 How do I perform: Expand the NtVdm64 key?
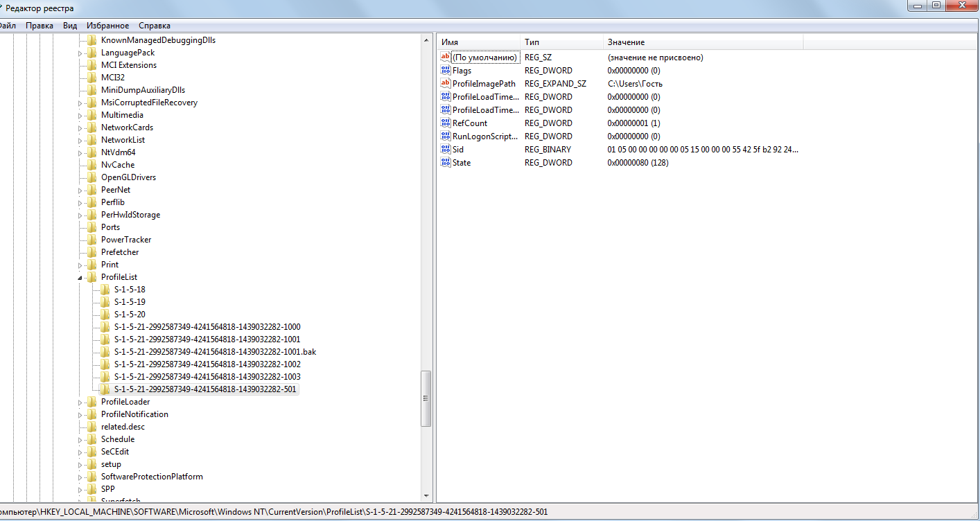point(80,153)
